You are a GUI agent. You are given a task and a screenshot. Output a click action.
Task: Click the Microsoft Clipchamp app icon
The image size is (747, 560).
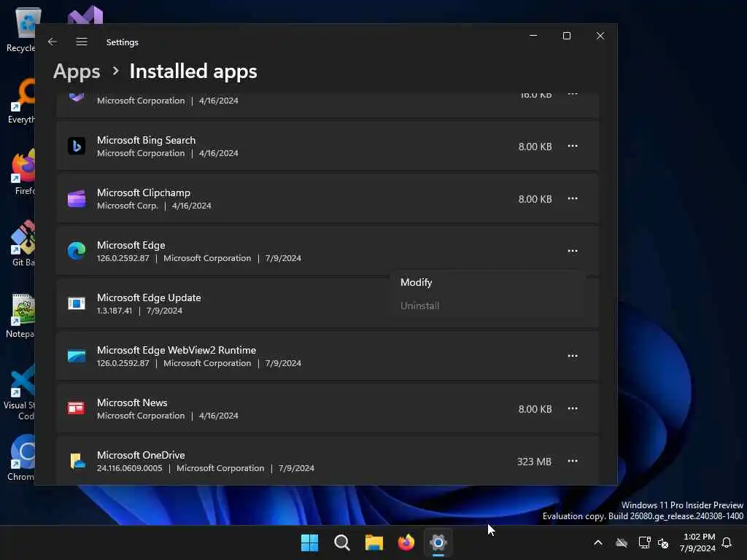(x=76, y=198)
